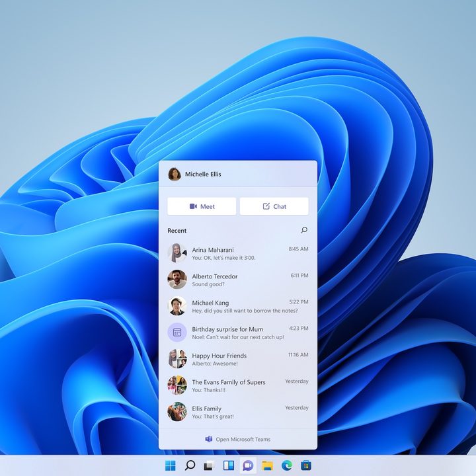Click message preview 'You: Thanks!!!'
This screenshot has height=476, width=476.
coord(208,390)
